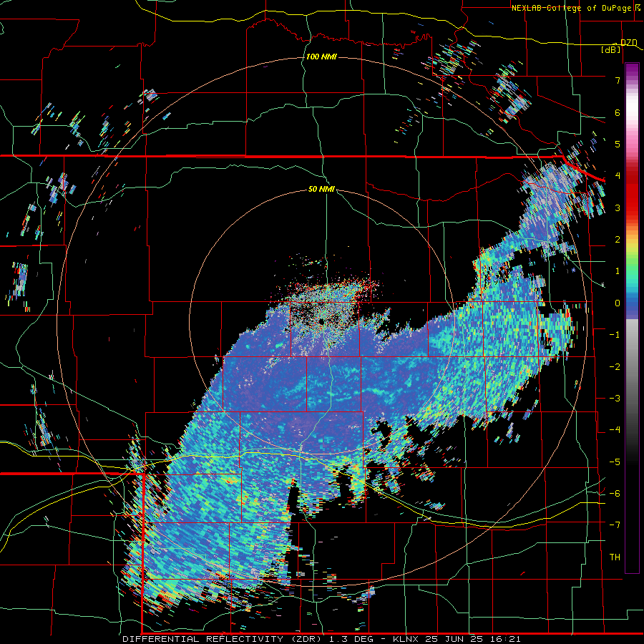The width and height of the screenshot is (644, 644).
Task: Select the positive 6 value on scale
Action: point(618,112)
